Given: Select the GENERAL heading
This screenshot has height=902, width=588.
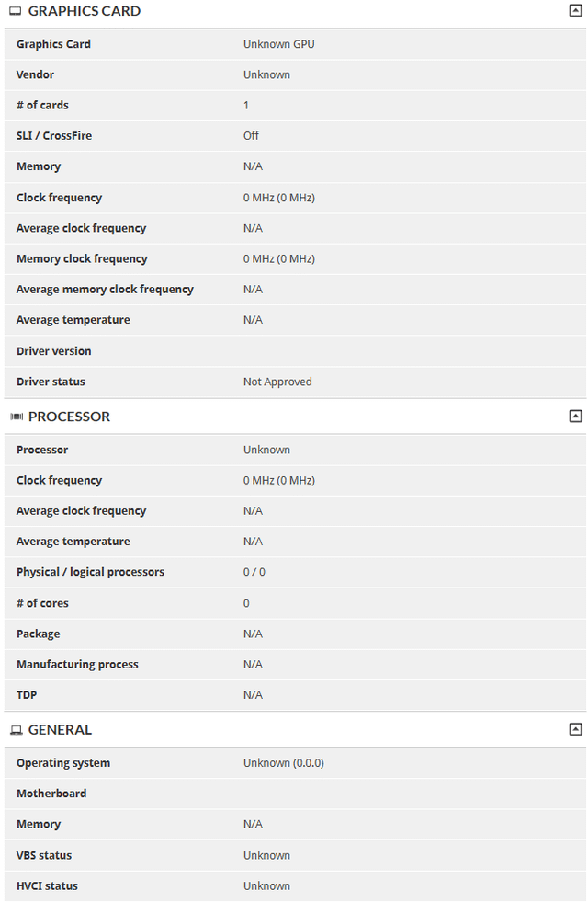Looking at the screenshot, I should coord(60,730).
